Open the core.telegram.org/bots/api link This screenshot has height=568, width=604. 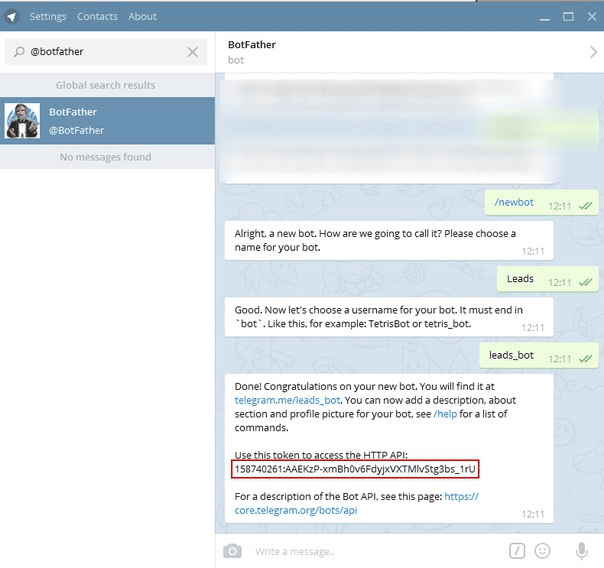point(296,510)
